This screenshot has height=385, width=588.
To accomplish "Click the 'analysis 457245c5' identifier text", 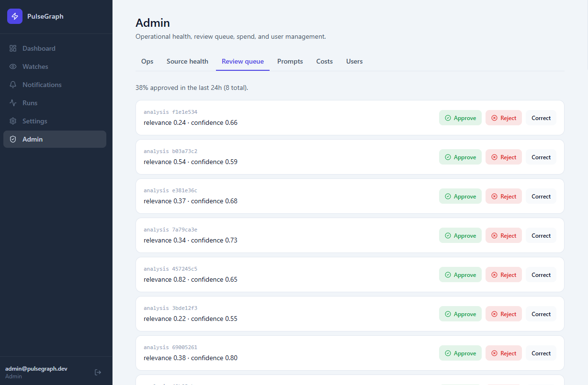I will click(x=170, y=269).
